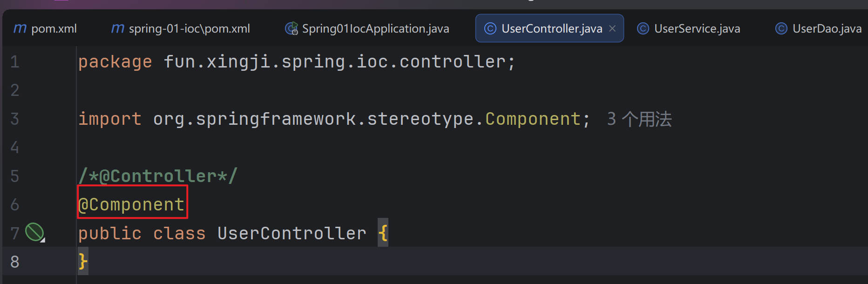Open the spring-01-ioc\pom.xml tab
The width and height of the screenshot is (868, 284).
189,29
